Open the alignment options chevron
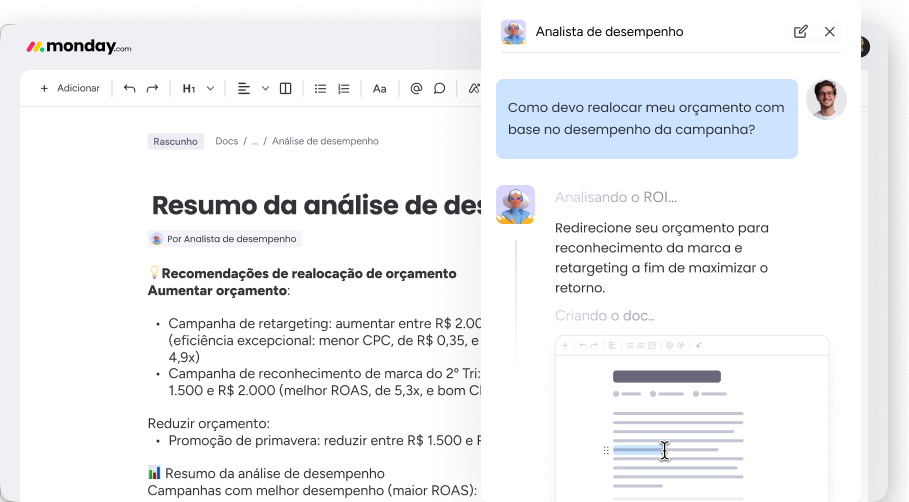Image resolution: width=909 pixels, height=502 pixels. coord(265,88)
